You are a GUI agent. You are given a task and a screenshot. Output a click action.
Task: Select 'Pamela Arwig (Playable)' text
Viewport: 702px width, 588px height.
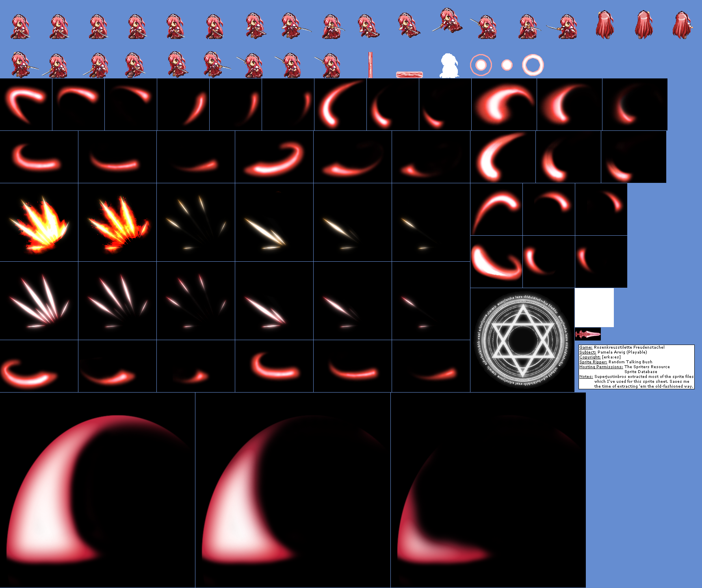point(622,352)
